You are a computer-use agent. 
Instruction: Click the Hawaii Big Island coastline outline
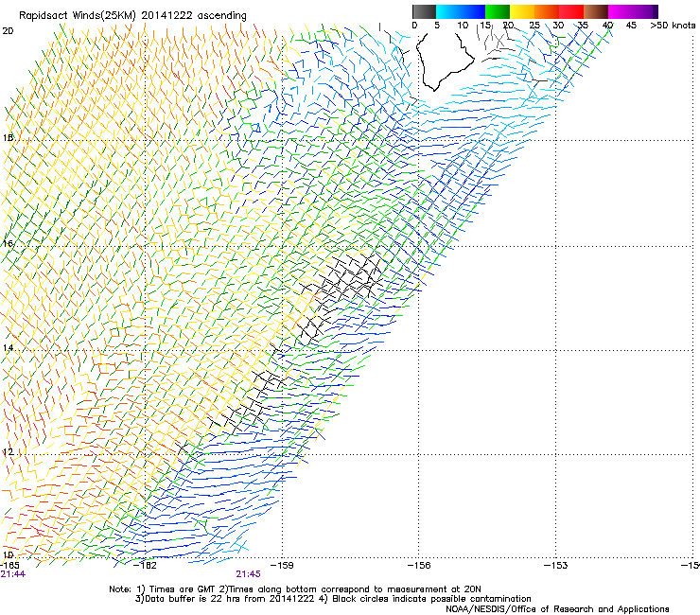(445, 61)
